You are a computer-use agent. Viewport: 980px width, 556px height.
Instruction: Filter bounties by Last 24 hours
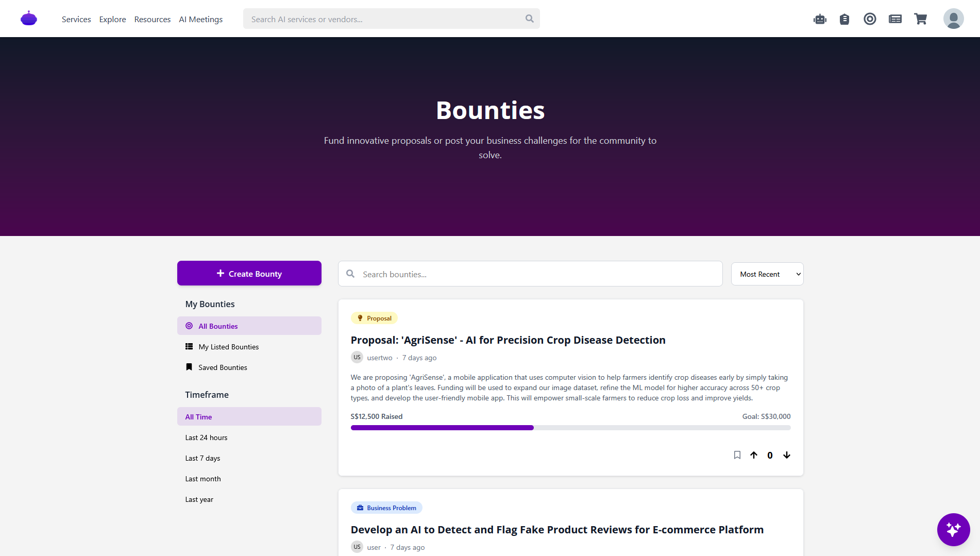(x=206, y=437)
